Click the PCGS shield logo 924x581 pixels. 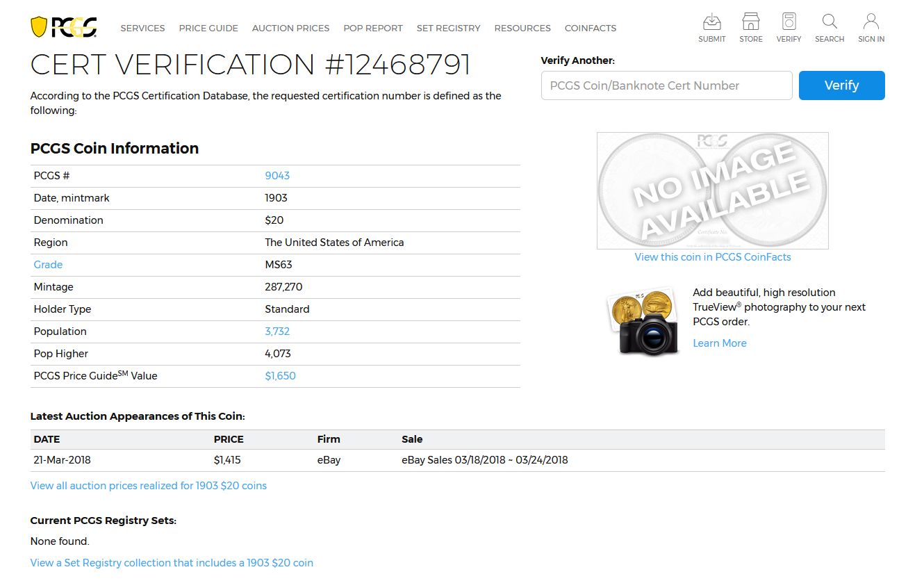[x=63, y=28]
